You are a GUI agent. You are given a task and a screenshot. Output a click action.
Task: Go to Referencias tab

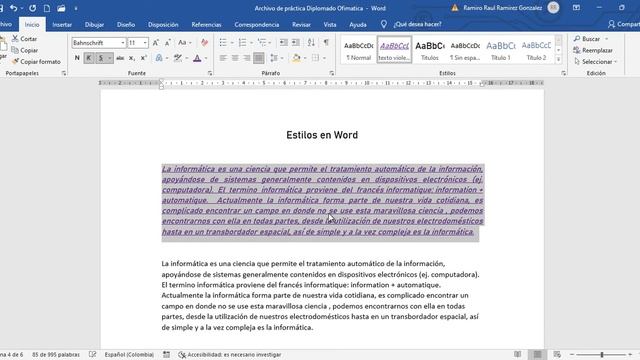coord(206,24)
